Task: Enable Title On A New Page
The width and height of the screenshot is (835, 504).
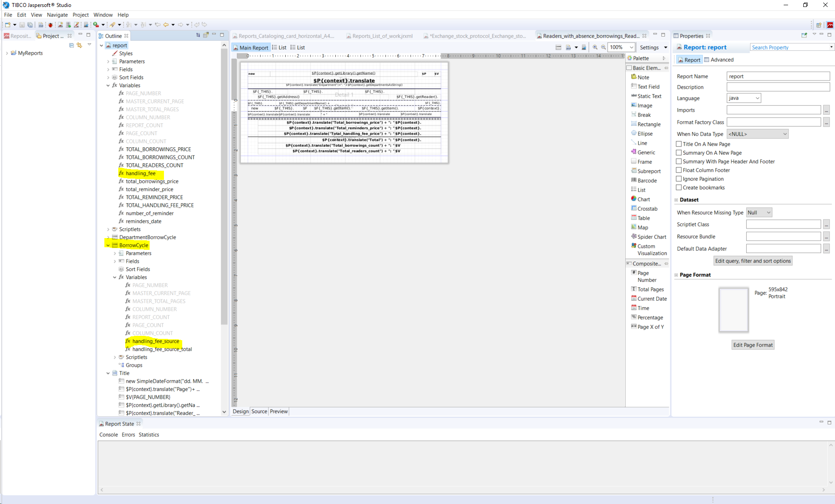Action: (679, 144)
